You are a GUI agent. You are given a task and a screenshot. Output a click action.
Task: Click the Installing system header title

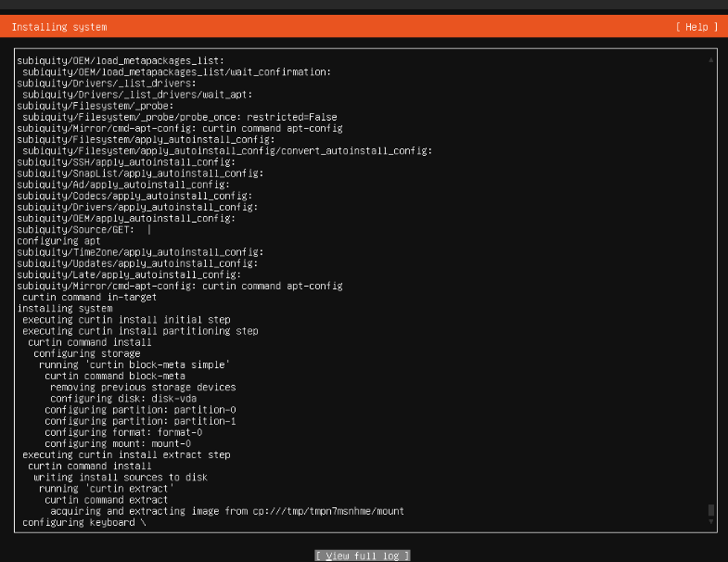59,27
